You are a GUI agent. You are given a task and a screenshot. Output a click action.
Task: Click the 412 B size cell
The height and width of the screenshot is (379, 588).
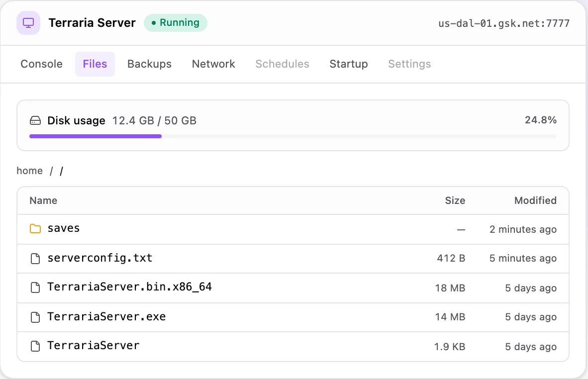coord(451,258)
